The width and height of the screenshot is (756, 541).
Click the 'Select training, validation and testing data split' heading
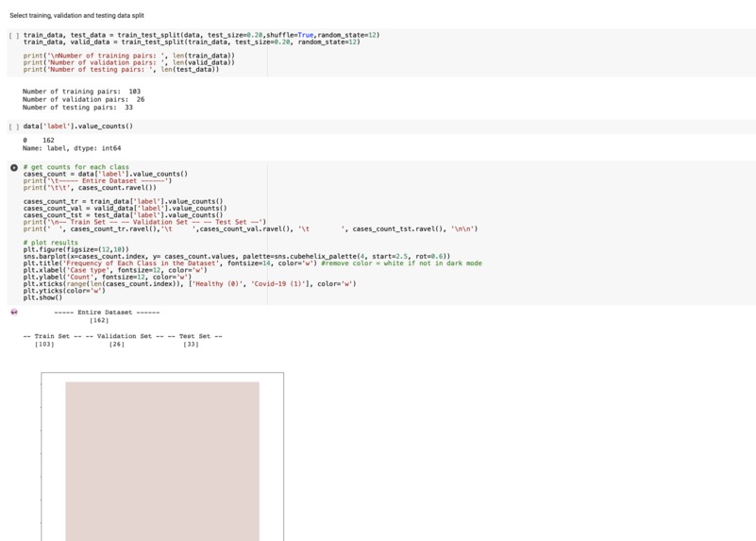coord(76,15)
